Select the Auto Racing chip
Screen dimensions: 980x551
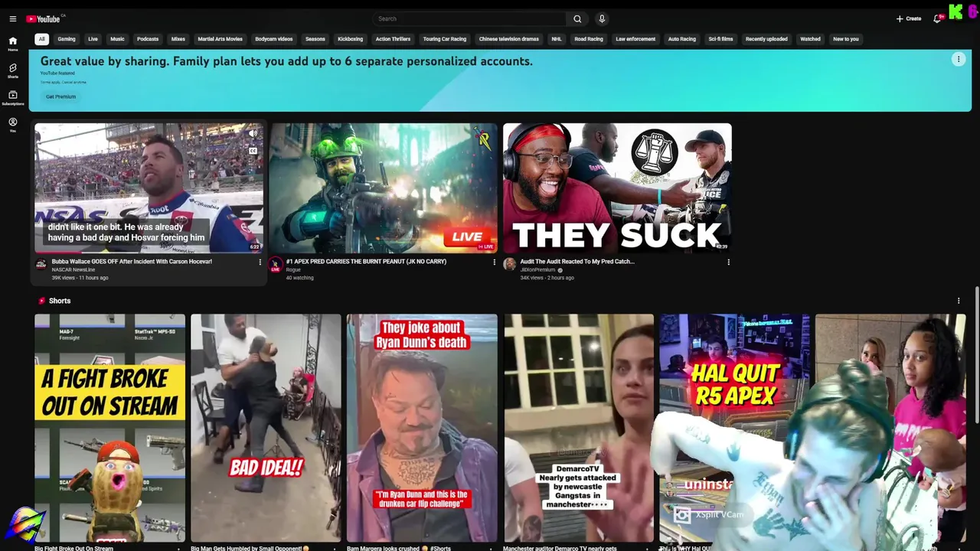click(682, 39)
